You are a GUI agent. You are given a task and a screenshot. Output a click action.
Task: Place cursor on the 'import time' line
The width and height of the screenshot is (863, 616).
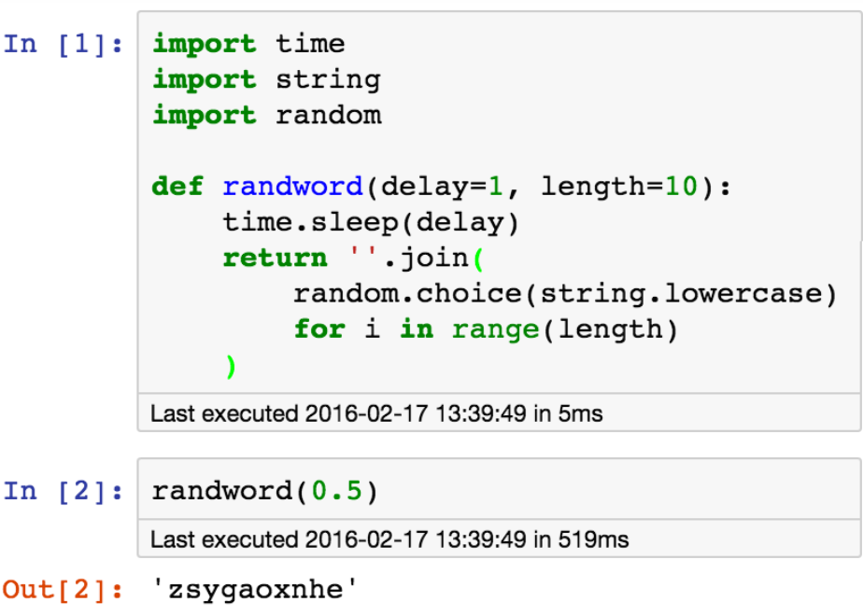(248, 44)
